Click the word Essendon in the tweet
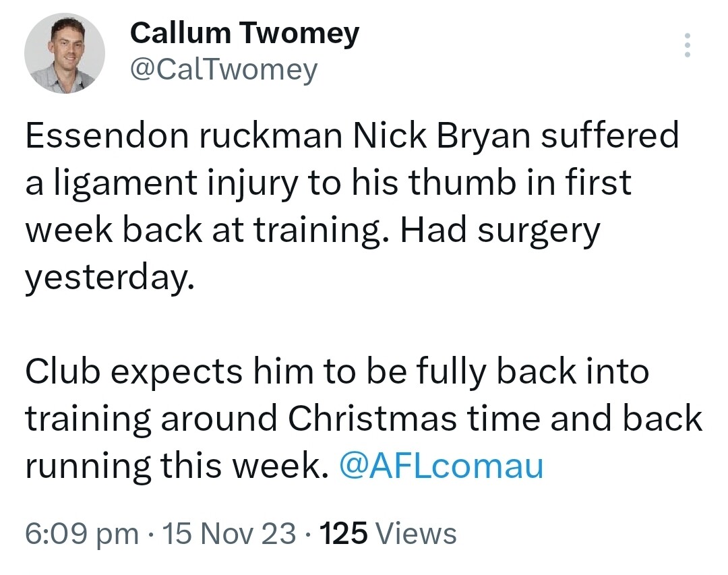728x575 pixels. (x=107, y=135)
